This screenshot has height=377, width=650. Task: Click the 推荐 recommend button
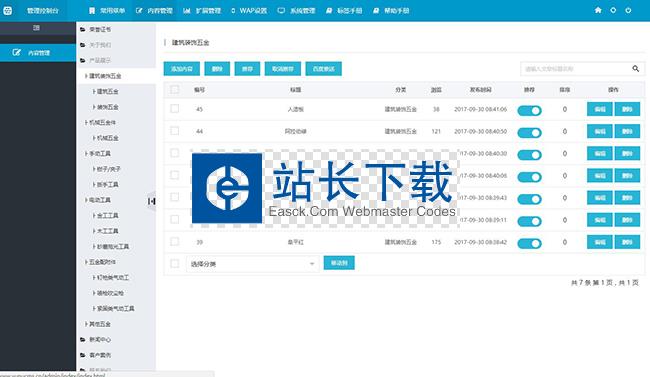tap(247, 69)
